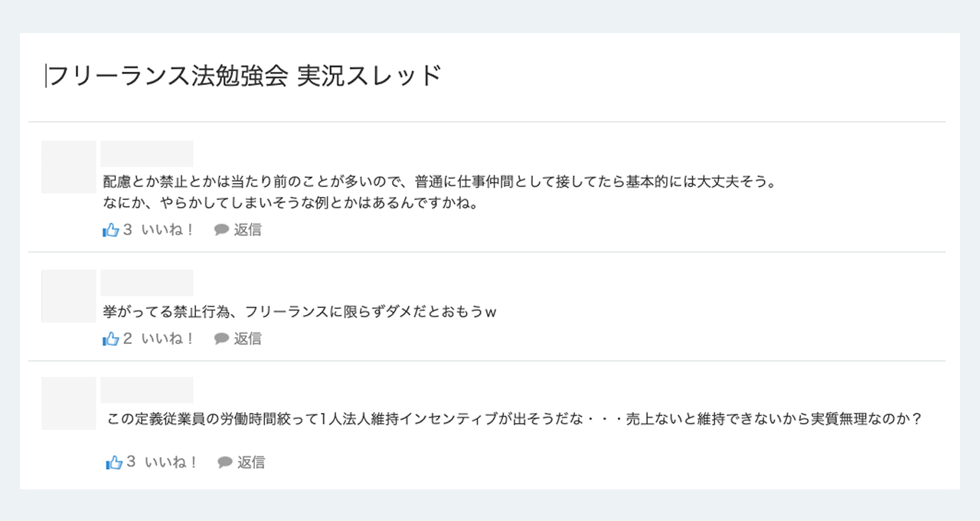
Task: Open the 返信 link under the first comment
Action: [x=247, y=229]
